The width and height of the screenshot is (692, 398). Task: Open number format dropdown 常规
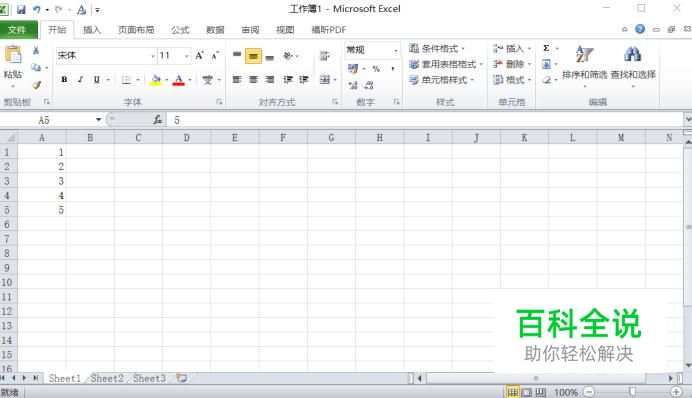[x=396, y=50]
